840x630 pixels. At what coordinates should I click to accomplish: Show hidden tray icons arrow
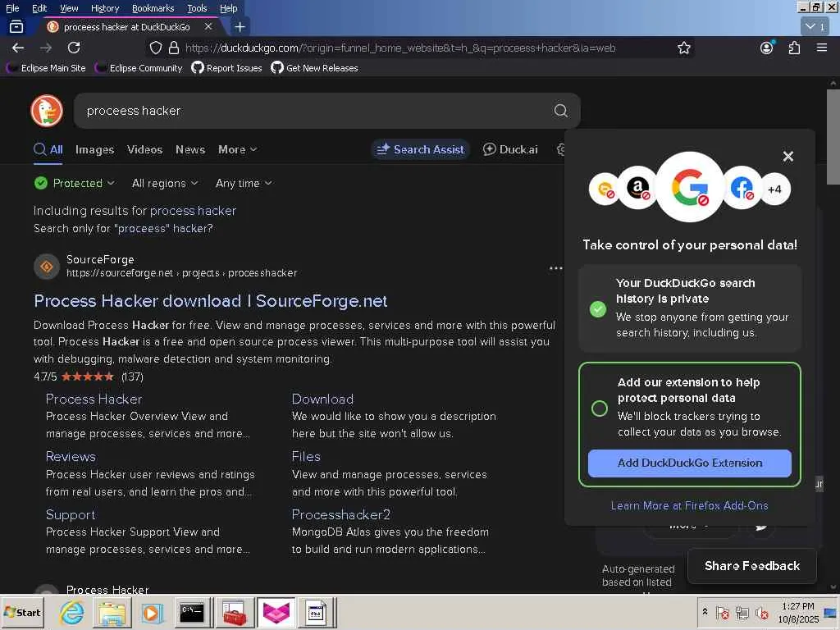pos(705,611)
